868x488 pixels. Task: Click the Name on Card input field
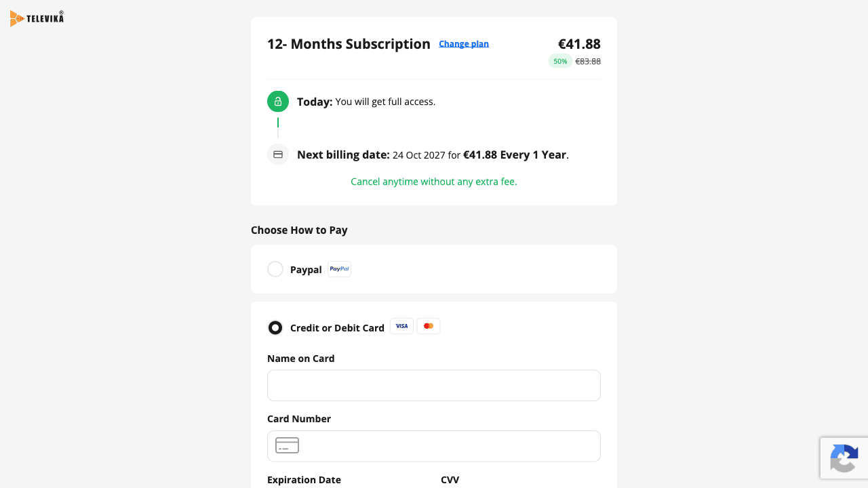point(434,386)
